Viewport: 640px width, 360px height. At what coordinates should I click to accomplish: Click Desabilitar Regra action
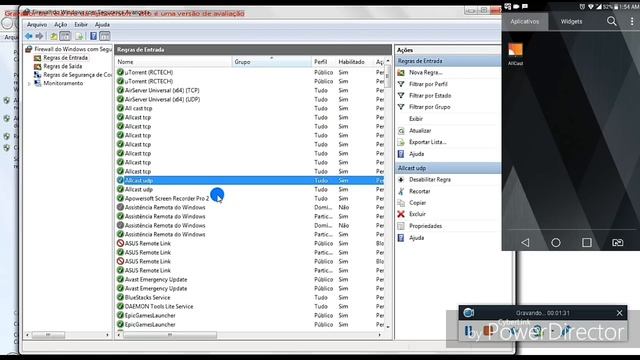click(x=430, y=180)
